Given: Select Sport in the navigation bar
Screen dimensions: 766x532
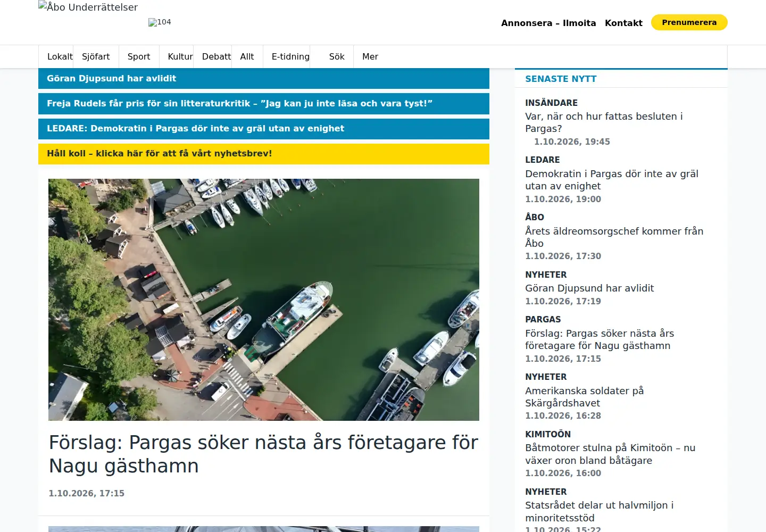Looking at the screenshot, I should click(x=139, y=56).
